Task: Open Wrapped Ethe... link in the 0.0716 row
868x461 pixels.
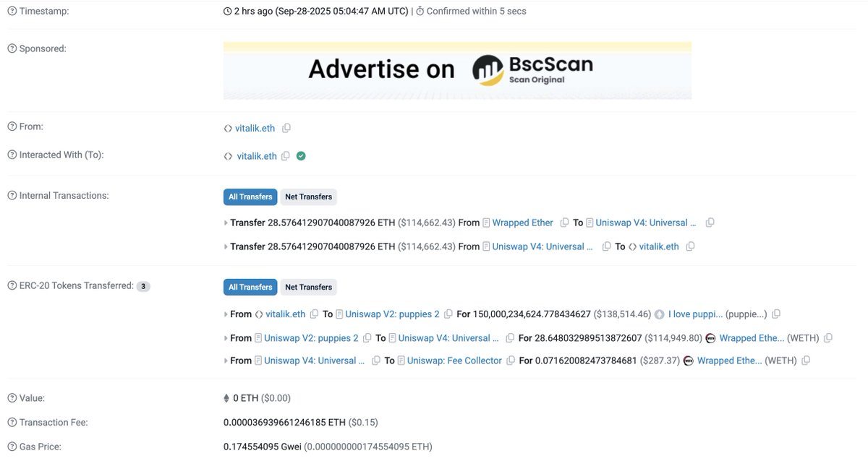Action: coord(729,361)
